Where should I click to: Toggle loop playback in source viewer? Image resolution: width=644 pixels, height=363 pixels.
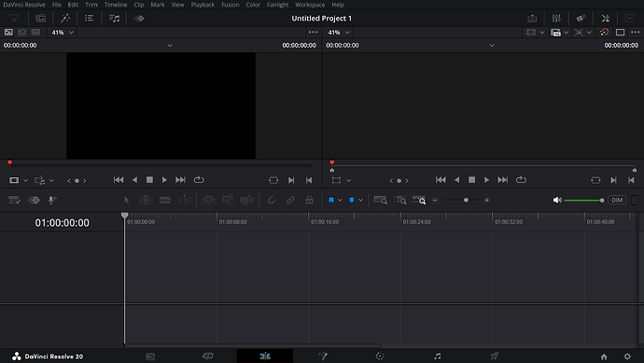pos(199,179)
